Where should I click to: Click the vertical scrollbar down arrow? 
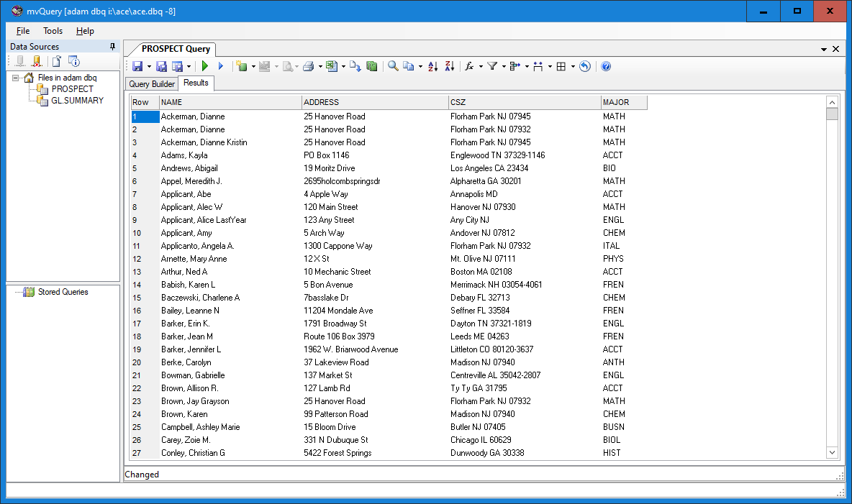click(x=833, y=452)
